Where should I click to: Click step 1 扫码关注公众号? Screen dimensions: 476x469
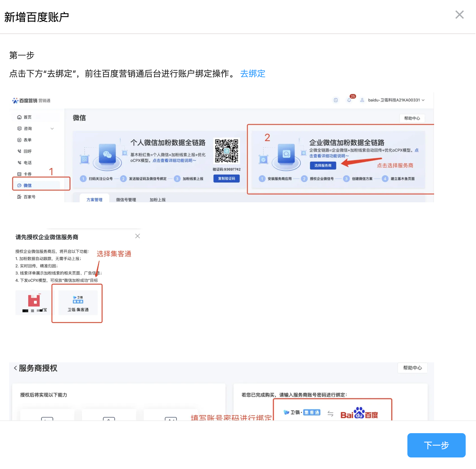(x=97, y=179)
